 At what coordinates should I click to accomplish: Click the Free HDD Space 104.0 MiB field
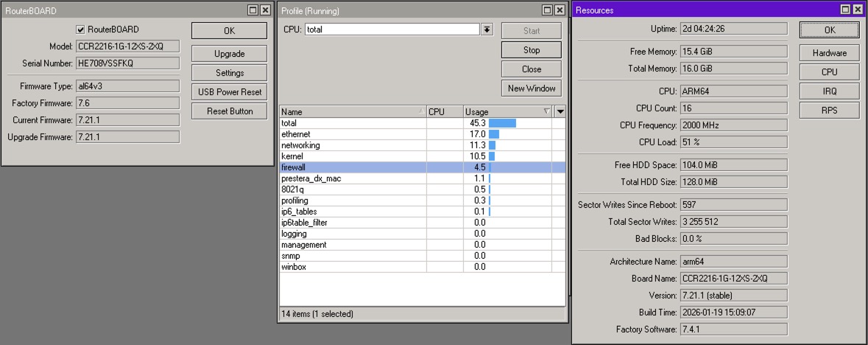[x=733, y=164]
